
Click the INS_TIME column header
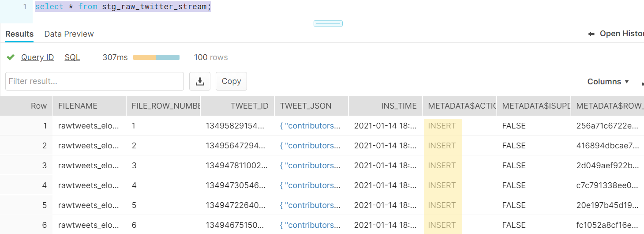[399, 106]
